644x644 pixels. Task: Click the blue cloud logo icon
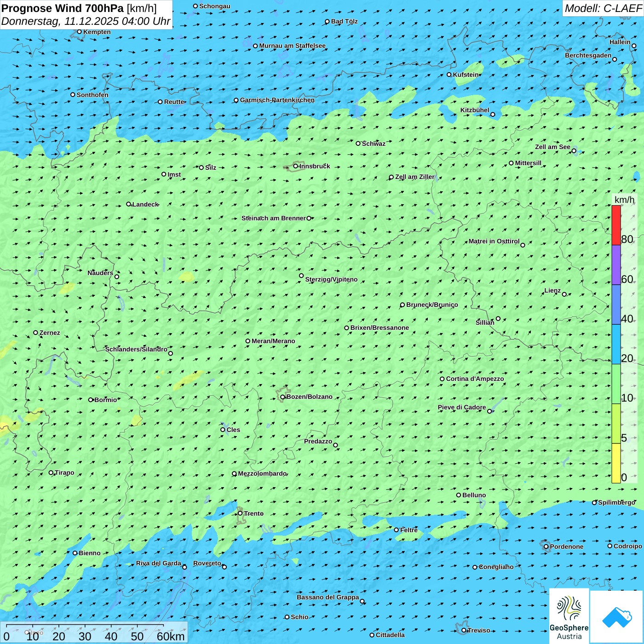click(617, 617)
